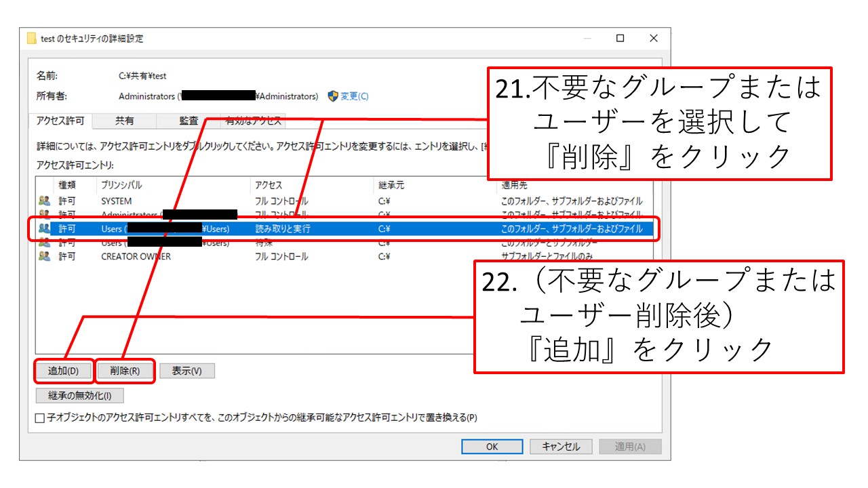Select the CREATOR OWNER permission entry
Viewport: 868px width, 488px height.
pyautogui.click(x=136, y=256)
